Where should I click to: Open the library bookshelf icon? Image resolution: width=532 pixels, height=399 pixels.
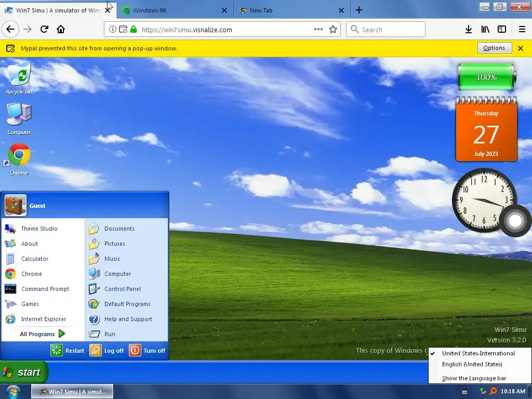485,30
